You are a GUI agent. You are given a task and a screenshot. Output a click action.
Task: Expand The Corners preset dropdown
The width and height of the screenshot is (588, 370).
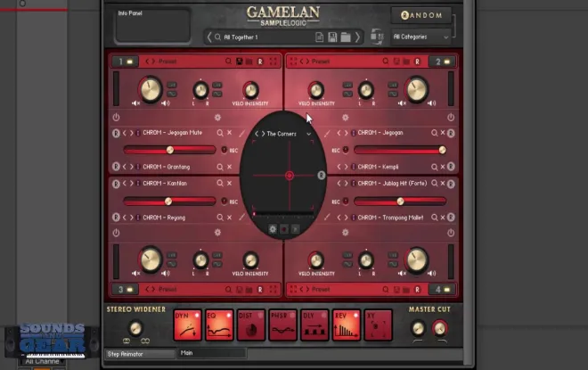point(309,134)
